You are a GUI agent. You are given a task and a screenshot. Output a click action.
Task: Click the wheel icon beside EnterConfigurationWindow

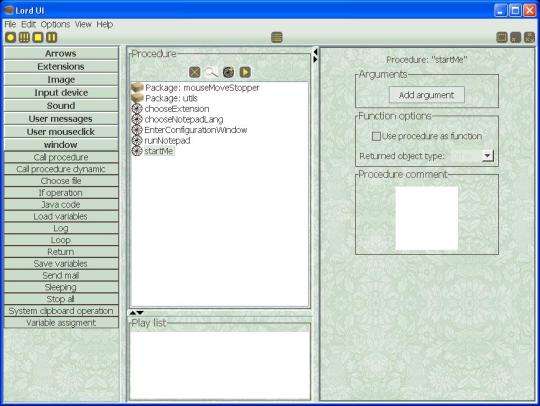[x=137, y=130]
